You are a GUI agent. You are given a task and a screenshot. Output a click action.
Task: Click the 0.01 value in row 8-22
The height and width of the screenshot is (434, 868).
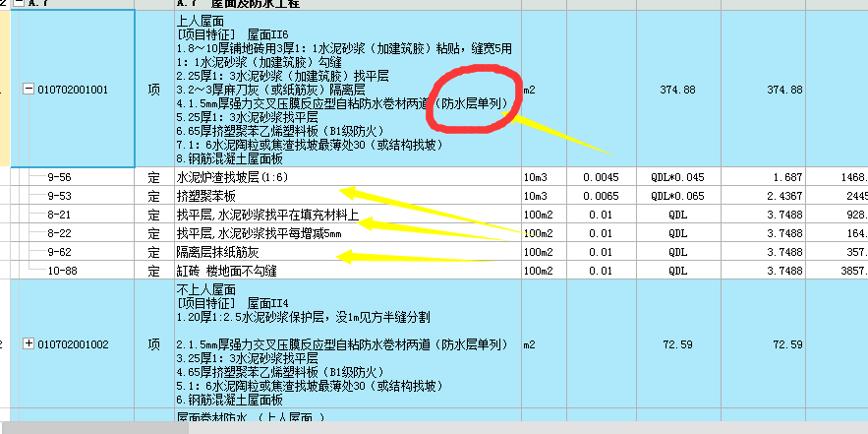point(601,234)
